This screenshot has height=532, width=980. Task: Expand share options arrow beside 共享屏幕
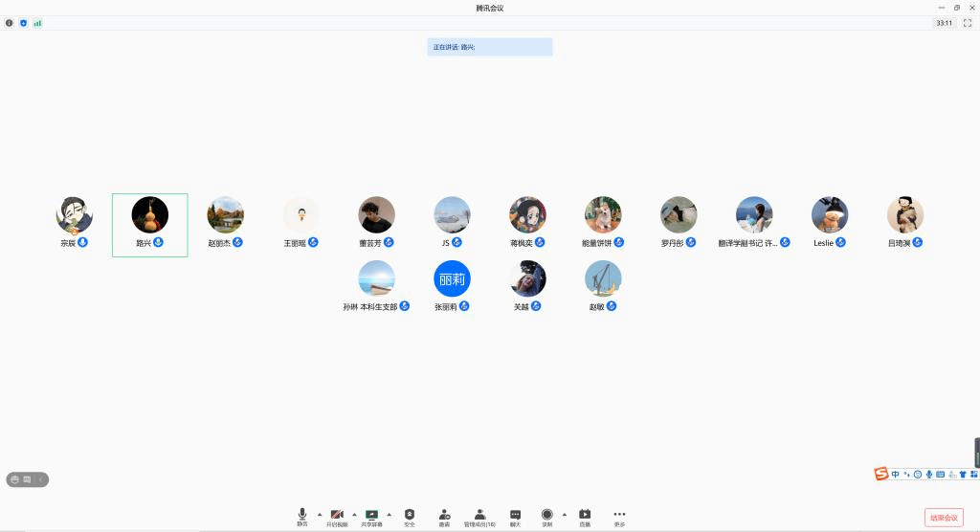pos(389,514)
